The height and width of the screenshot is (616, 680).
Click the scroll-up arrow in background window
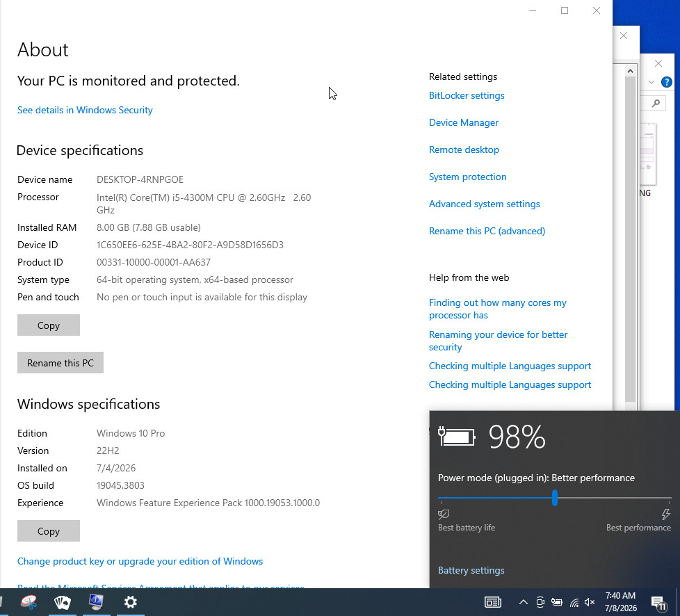tap(630, 71)
